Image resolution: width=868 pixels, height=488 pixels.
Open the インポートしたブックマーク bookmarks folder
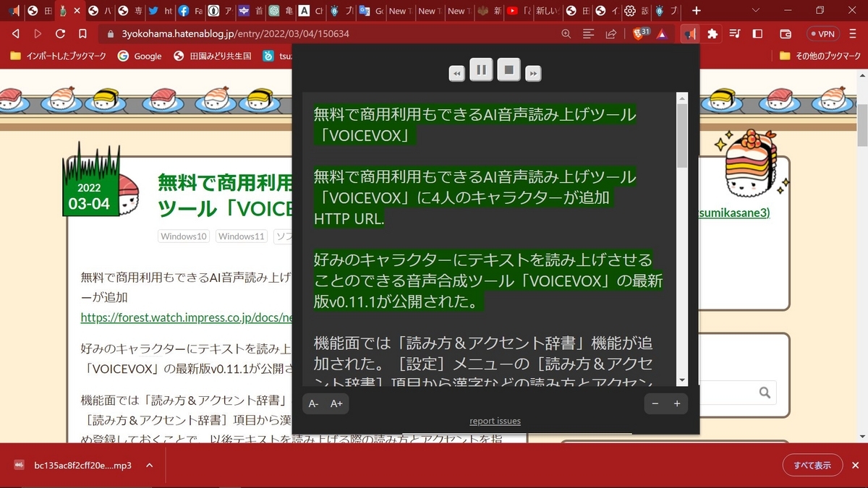pyautogui.click(x=59, y=56)
